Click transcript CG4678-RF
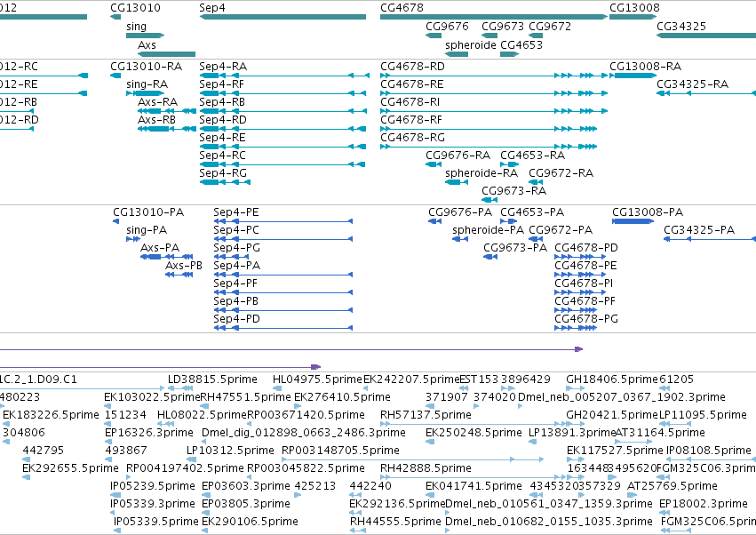The height and width of the screenshot is (535, 756). (489, 129)
